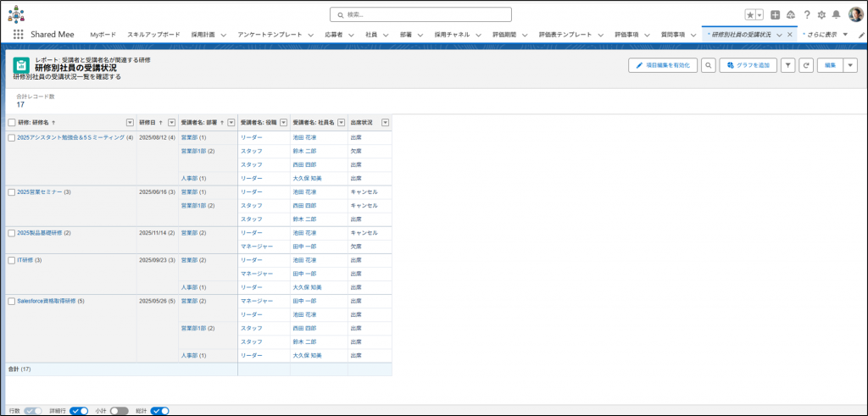
Task: Click the favorites star icon
Action: point(750,14)
